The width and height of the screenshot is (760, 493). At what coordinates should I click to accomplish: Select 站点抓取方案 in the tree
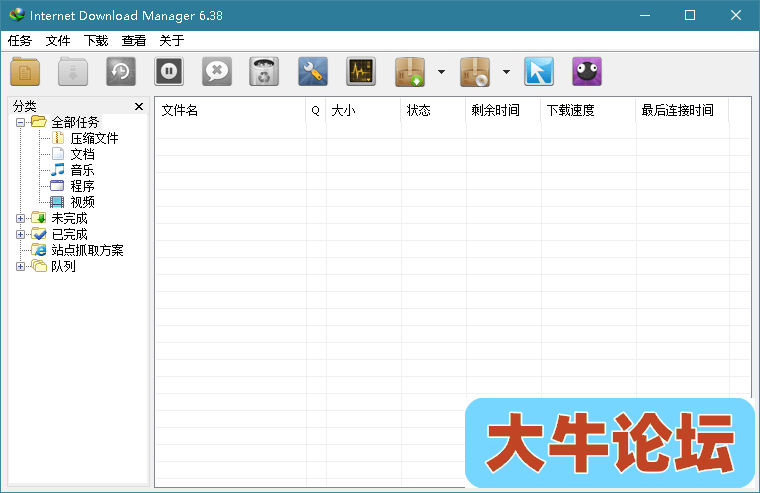[x=87, y=250]
